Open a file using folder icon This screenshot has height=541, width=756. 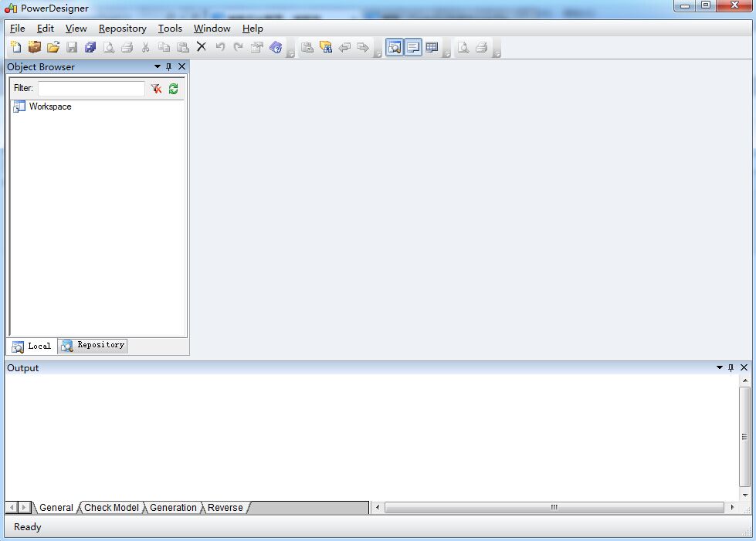[53, 47]
